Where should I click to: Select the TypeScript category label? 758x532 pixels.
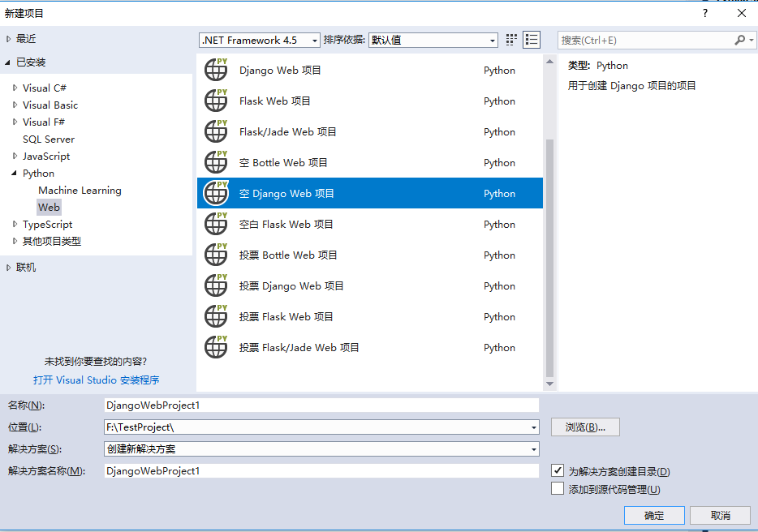[47, 224]
